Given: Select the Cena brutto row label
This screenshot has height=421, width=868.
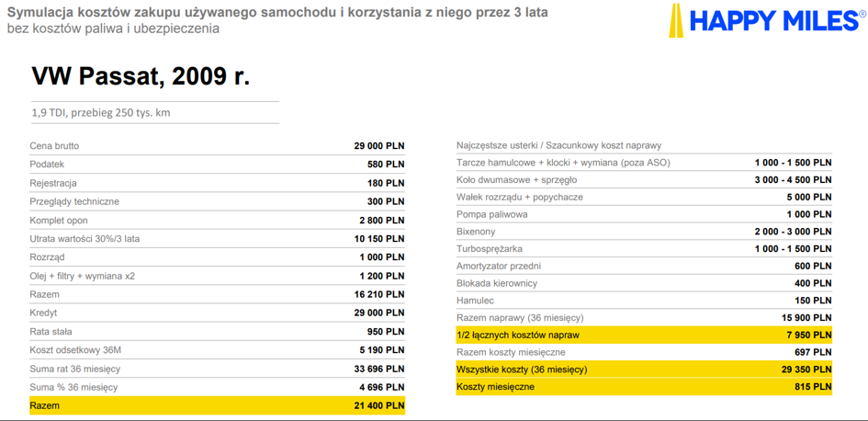Looking at the screenshot, I should coord(54,145).
